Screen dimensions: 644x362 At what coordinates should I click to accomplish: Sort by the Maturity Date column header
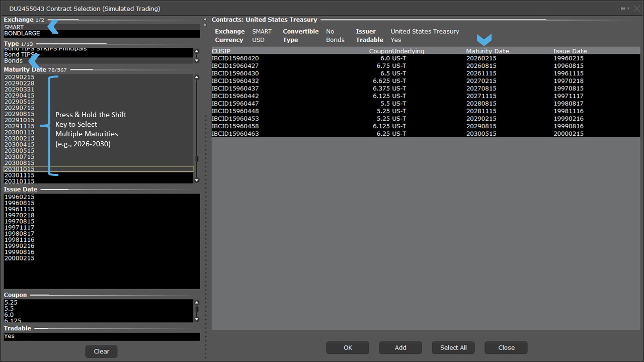[487, 51]
